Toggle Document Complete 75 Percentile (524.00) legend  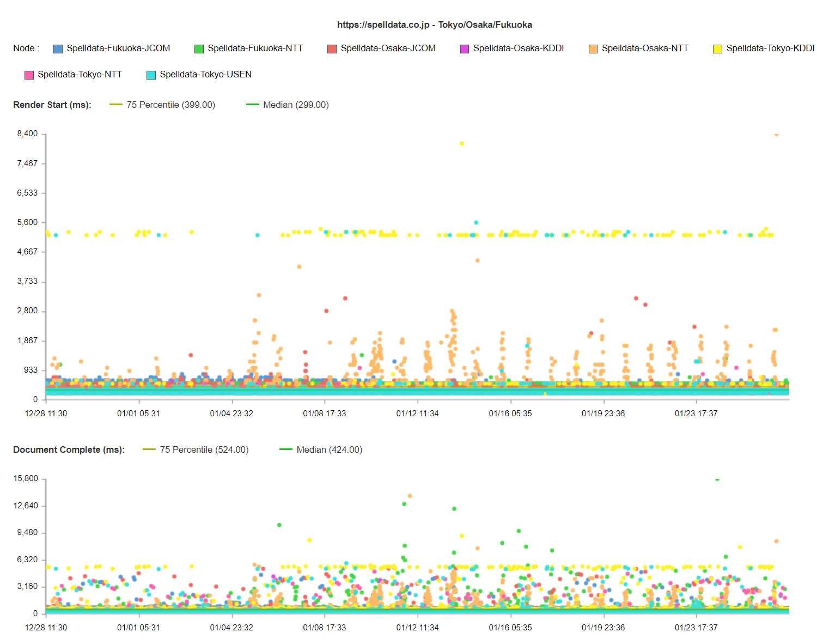(x=204, y=450)
